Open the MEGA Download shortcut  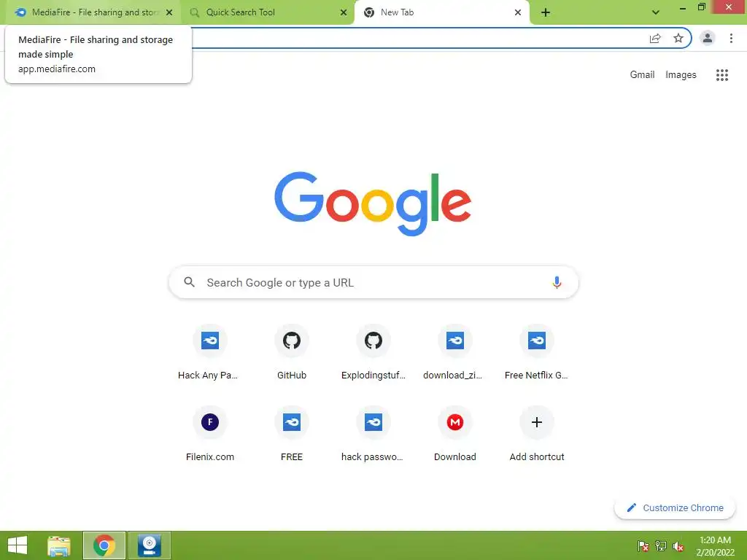[x=455, y=434]
